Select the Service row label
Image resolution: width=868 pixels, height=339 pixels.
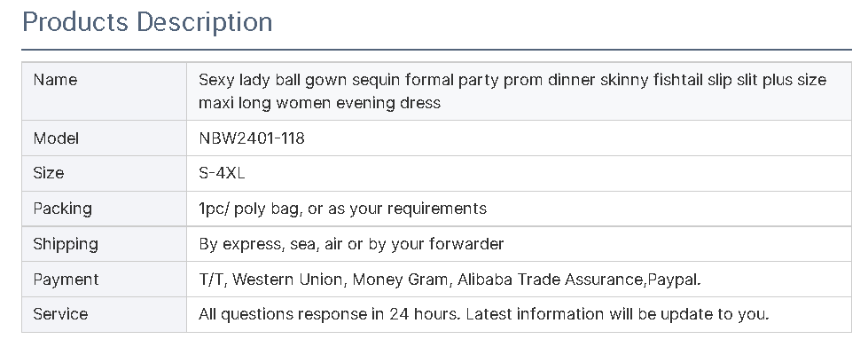click(x=60, y=314)
